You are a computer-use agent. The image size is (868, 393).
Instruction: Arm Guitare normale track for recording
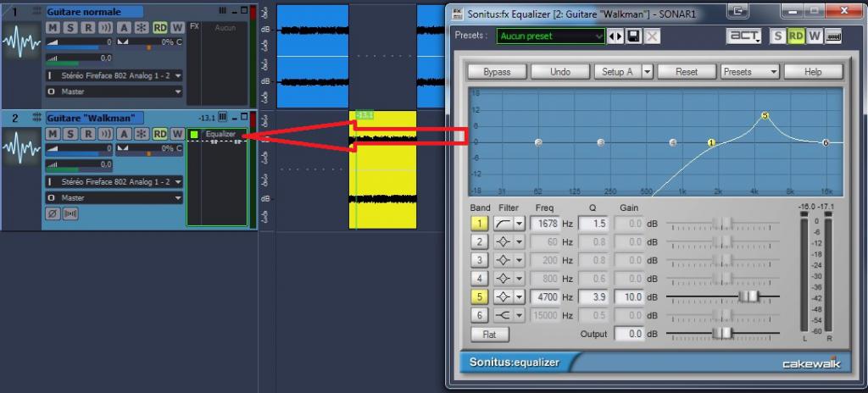coord(87,28)
